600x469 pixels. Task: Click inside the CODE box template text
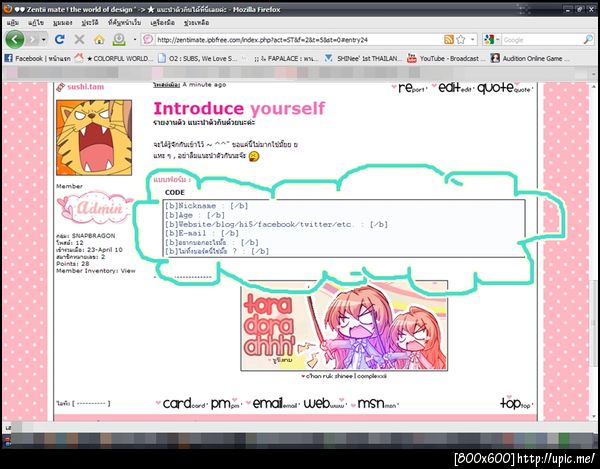point(343,228)
